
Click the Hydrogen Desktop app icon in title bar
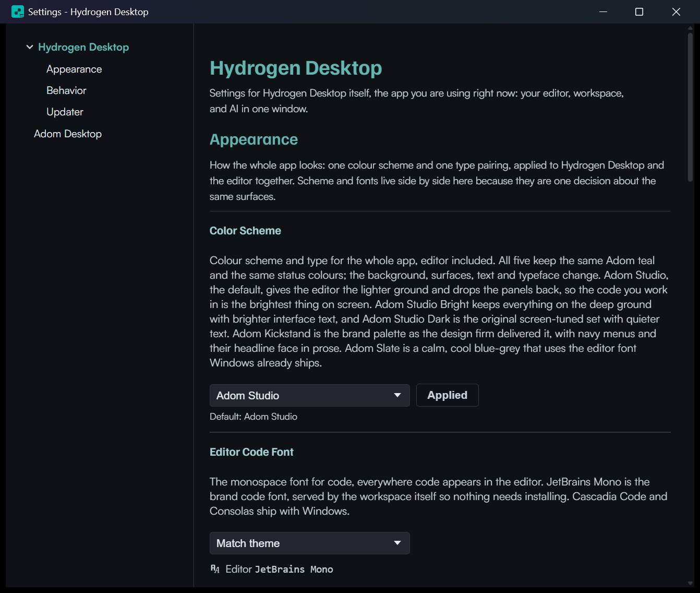(18, 11)
